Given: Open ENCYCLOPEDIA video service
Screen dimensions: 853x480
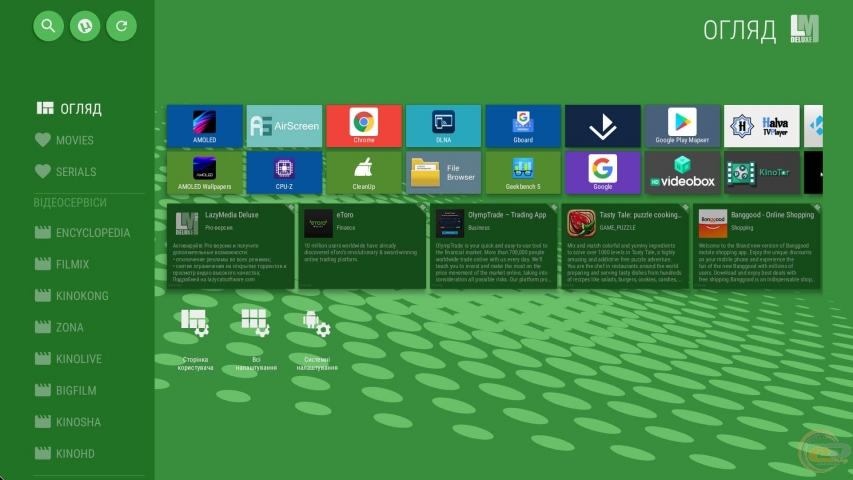Looking at the screenshot, I should coord(82,233).
